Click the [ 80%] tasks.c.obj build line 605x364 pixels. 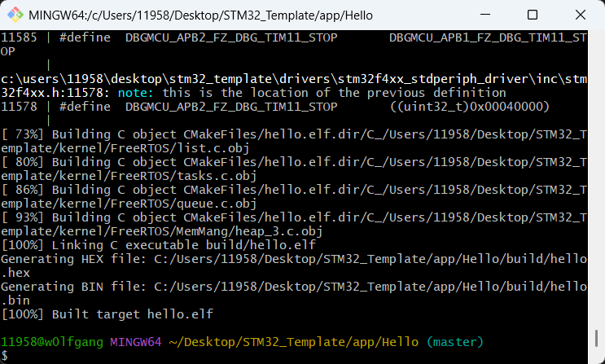pyautogui.click(x=244, y=162)
